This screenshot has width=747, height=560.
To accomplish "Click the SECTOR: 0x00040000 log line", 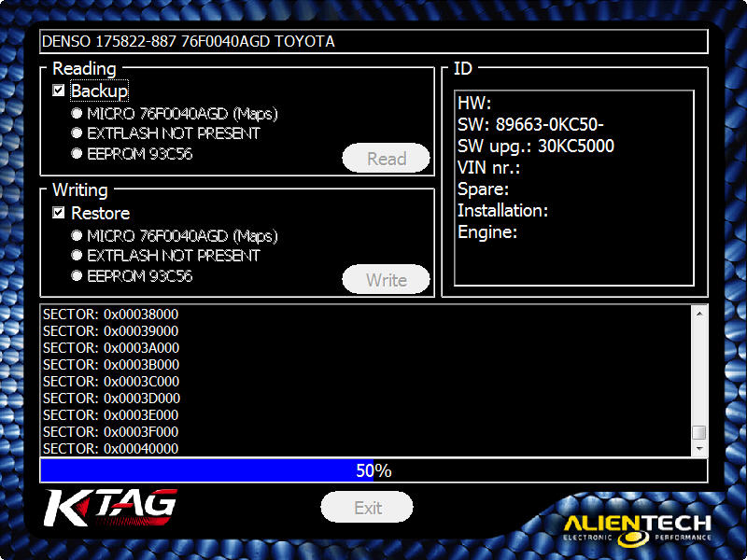I will [110, 449].
